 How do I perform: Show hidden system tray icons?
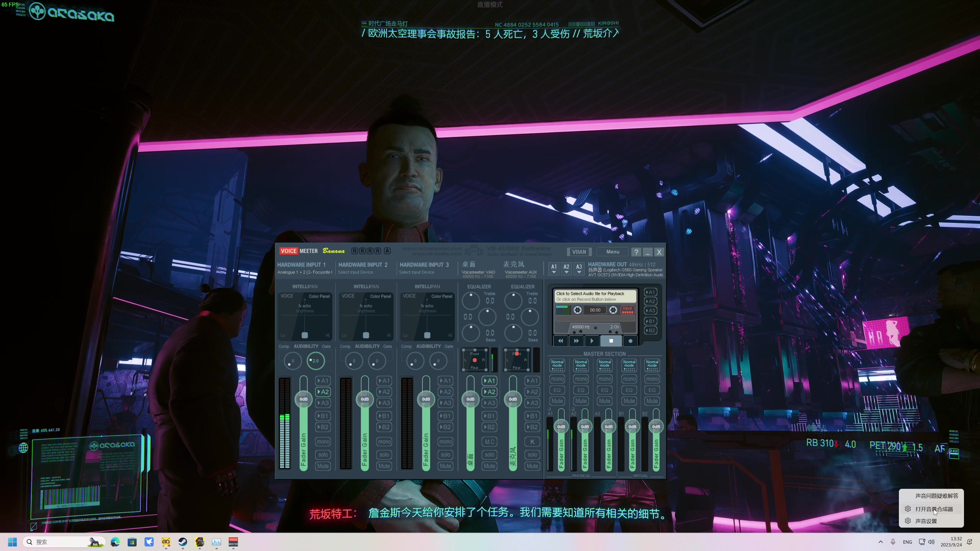click(x=880, y=542)
